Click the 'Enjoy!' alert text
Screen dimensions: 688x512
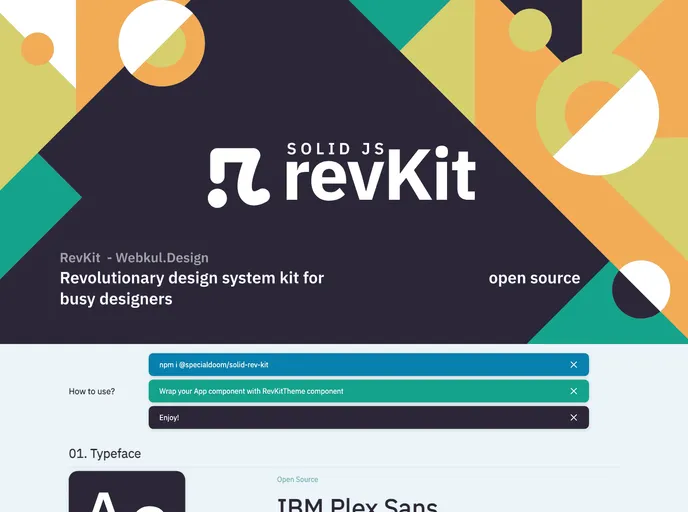click(169, 418)
